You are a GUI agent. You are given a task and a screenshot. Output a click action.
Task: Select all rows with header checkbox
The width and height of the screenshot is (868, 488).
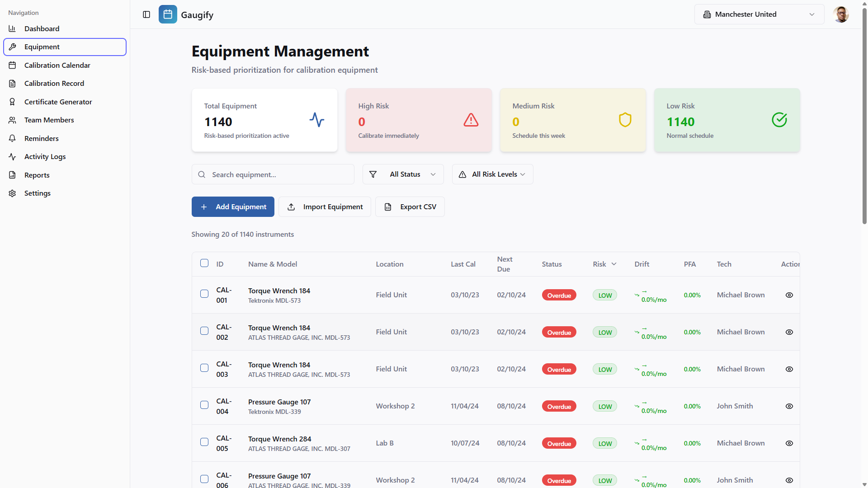click(x=204, y=263)
